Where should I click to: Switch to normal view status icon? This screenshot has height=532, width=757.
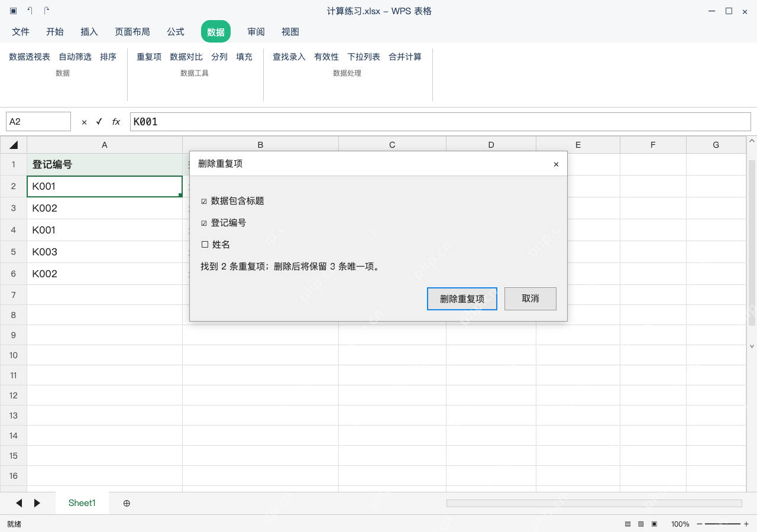point(627,524)
